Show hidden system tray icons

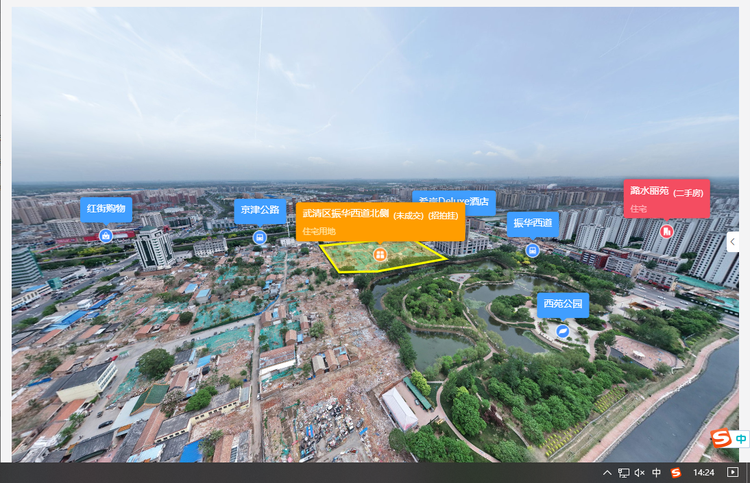pos(607,472)
